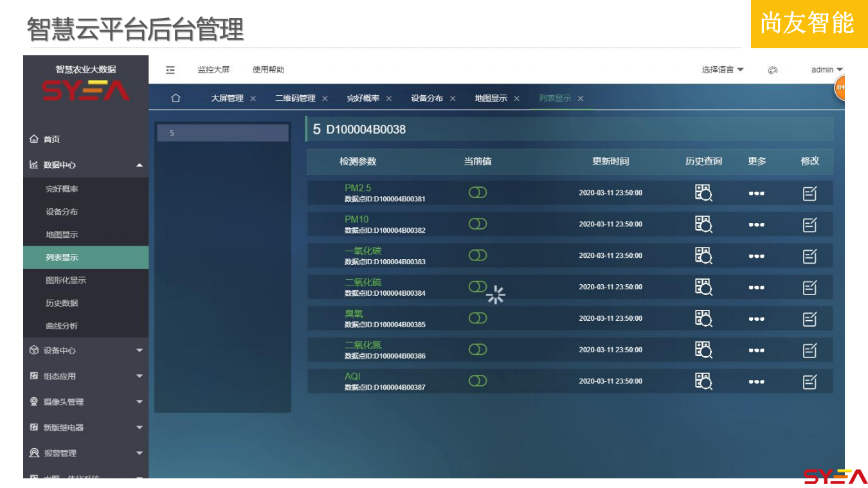Open history query for 二氧化硫 row

[x=703, y=287]
